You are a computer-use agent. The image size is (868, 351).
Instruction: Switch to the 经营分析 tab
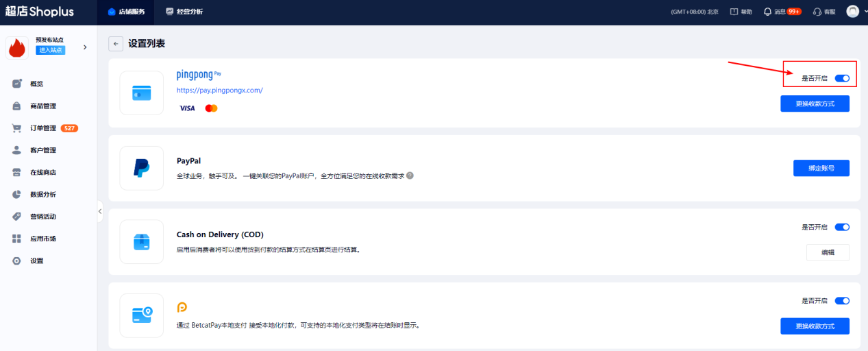point(184,12)
